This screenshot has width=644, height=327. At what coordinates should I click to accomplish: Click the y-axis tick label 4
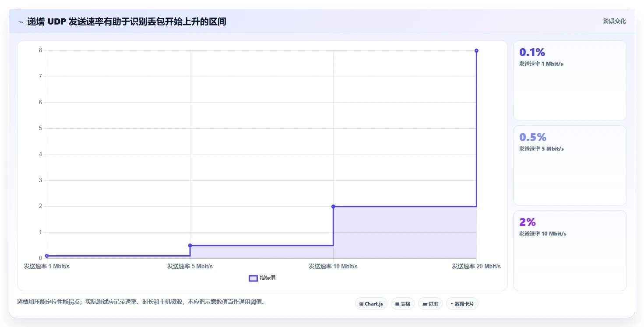click(x=41, y=154)
